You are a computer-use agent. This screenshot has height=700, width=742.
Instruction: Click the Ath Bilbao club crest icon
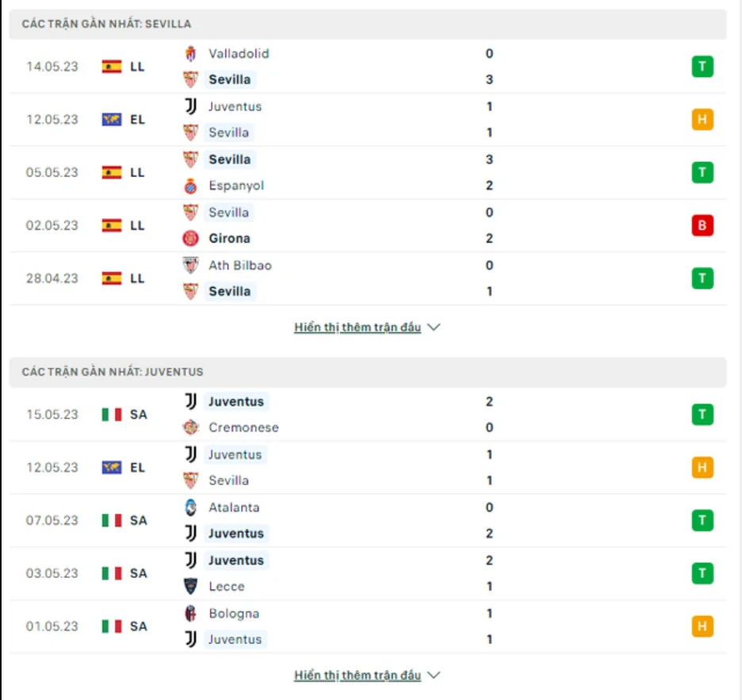coord(190,266)
